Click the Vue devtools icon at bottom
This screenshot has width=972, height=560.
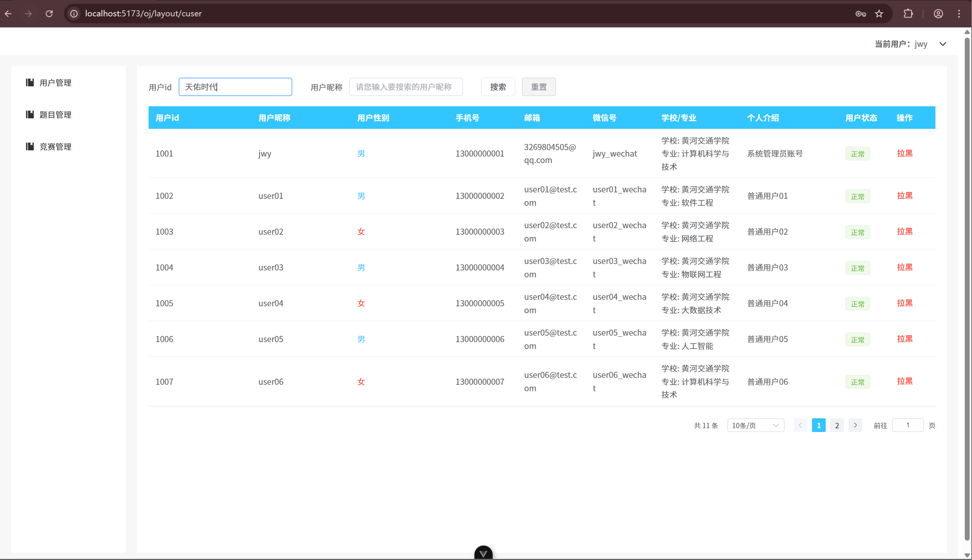point(483,553)
